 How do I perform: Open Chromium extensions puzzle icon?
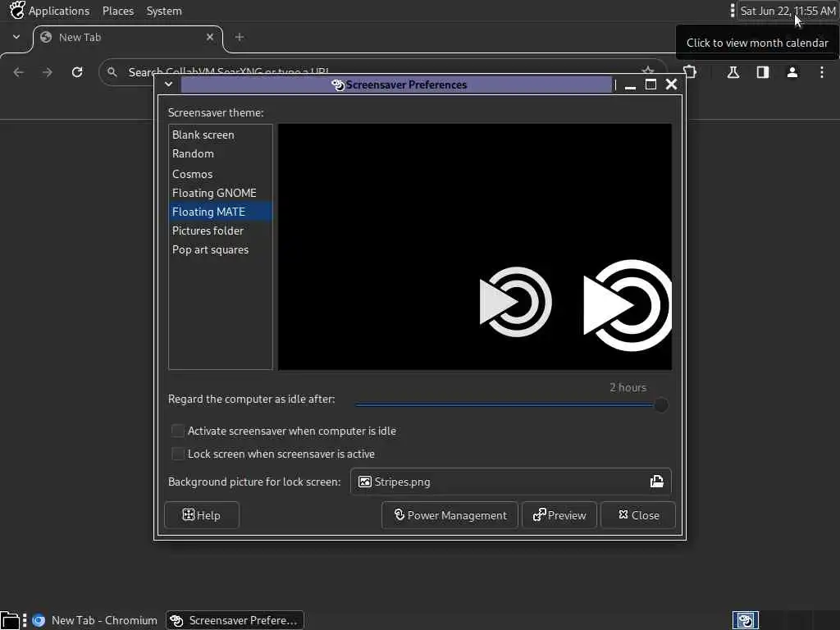click(x=691, y=72)
